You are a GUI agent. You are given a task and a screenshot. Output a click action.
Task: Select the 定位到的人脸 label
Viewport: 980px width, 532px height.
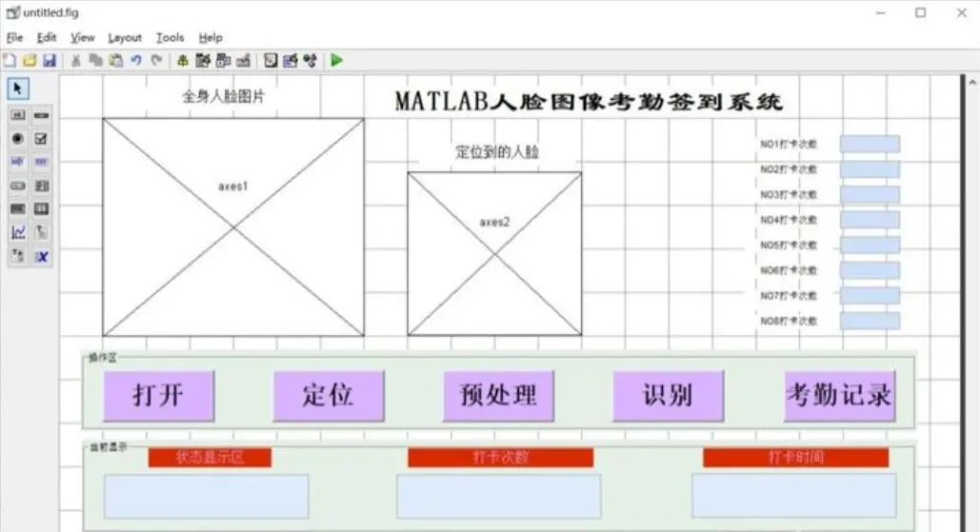tap(497, 151)
